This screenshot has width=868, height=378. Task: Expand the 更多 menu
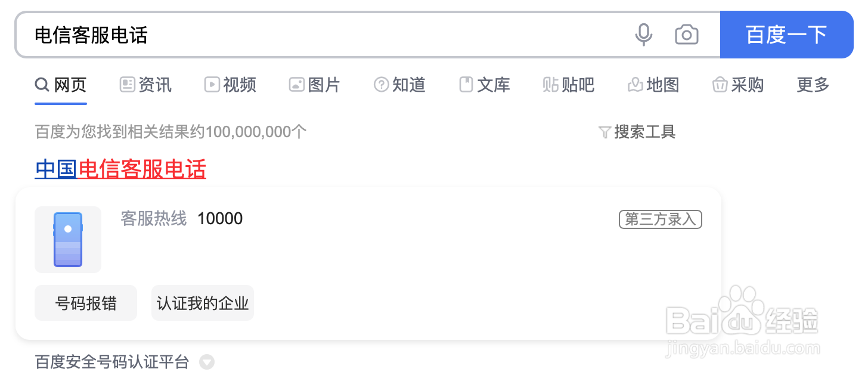[813, 85]
